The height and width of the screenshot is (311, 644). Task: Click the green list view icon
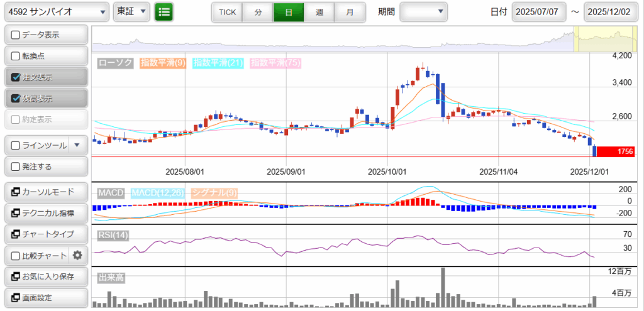pyautogui.click(x=164, y=12)
